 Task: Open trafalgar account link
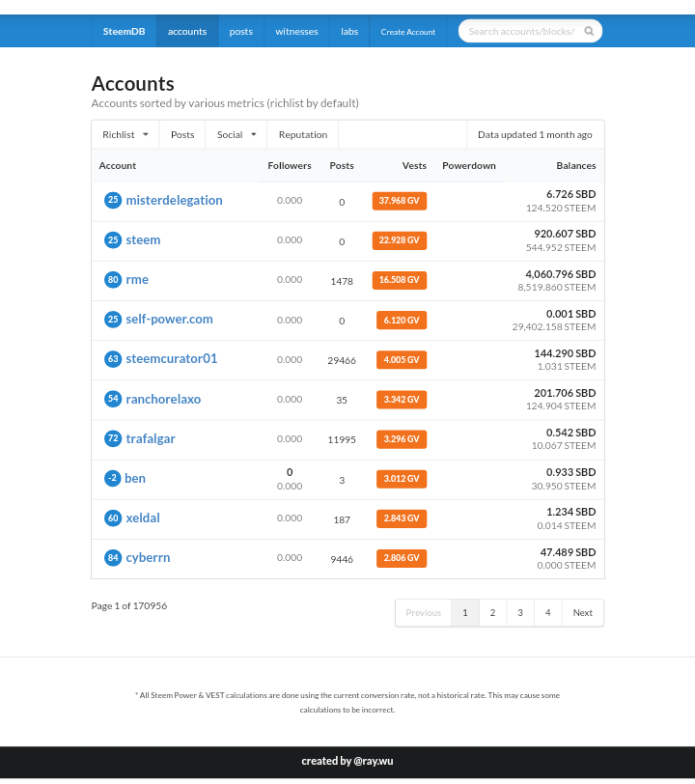coord(151,438)
